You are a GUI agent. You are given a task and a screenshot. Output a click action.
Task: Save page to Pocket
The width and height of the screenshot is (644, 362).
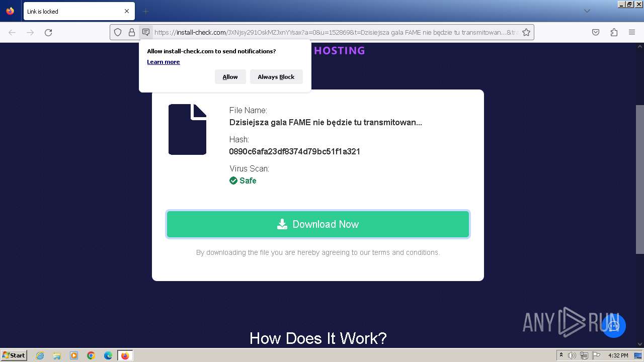click(x=596, y=32)
